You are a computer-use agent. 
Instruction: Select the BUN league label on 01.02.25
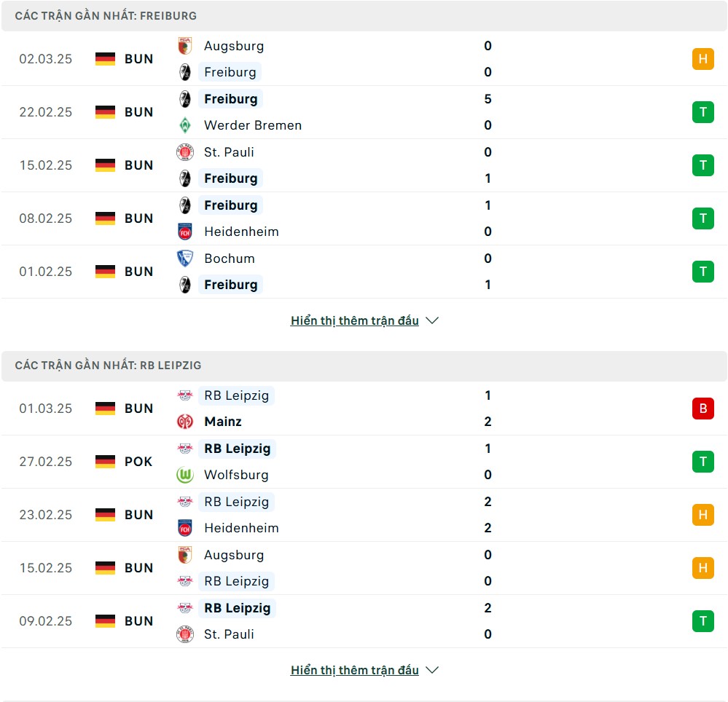click(138, 272)
